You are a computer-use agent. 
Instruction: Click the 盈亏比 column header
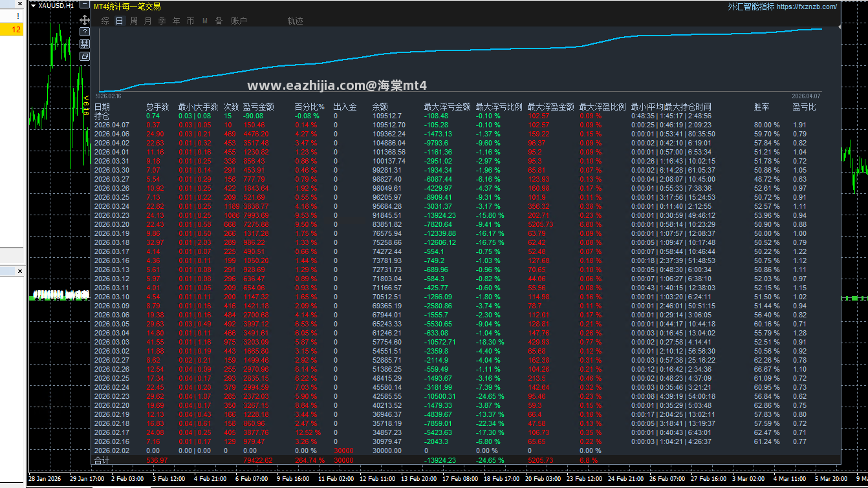(x=805, y=107)
